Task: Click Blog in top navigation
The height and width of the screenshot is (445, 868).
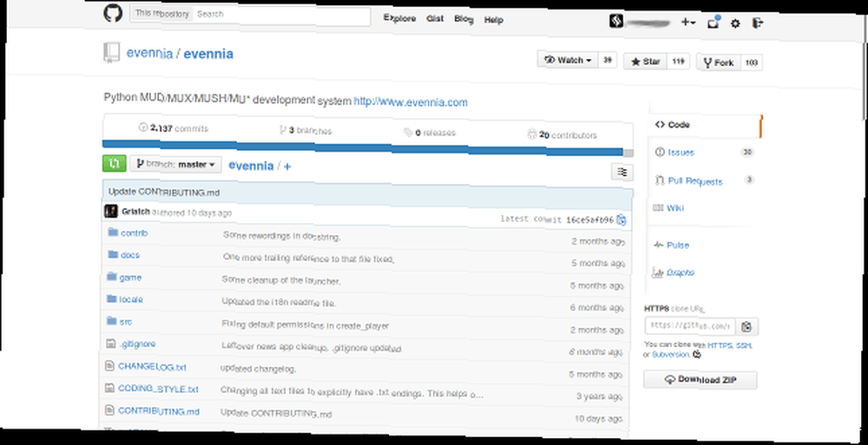Action: (x=464, y=19)
